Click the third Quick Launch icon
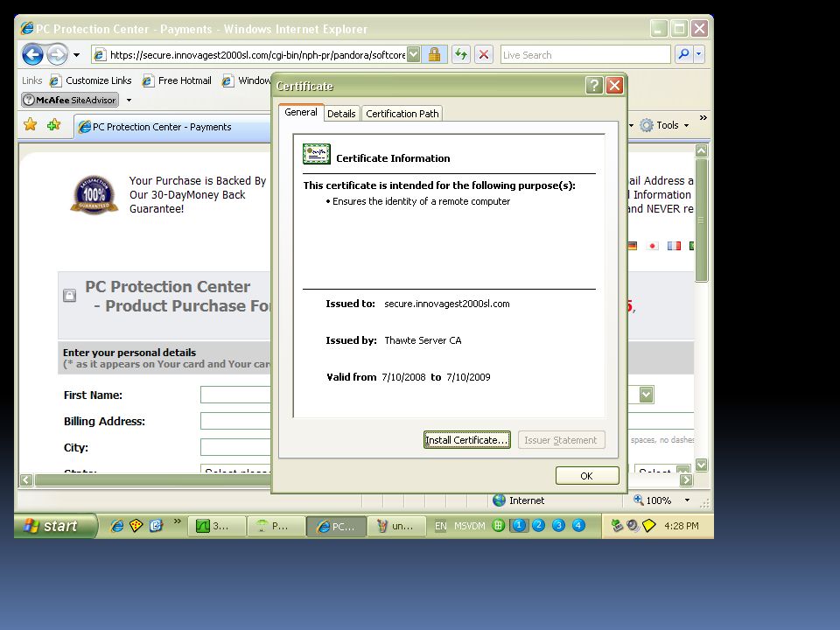840x630 pixels. [156, 526]
